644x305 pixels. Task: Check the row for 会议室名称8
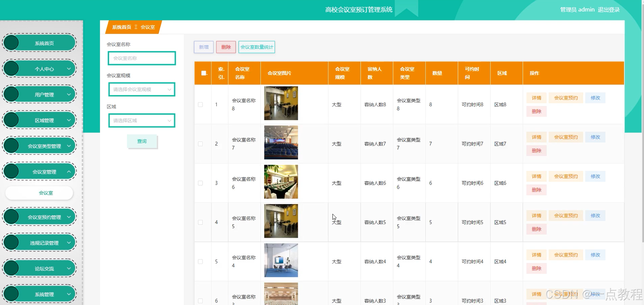coord(200,105)
